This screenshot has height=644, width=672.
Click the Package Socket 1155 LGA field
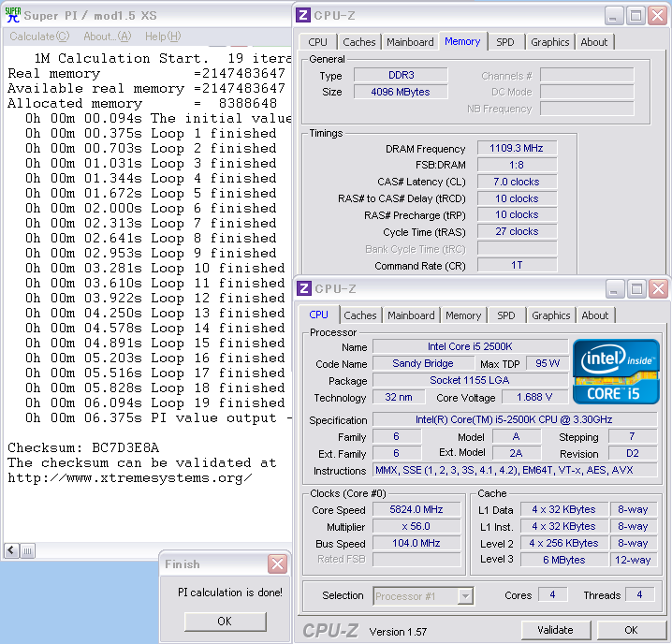[470, 380]
